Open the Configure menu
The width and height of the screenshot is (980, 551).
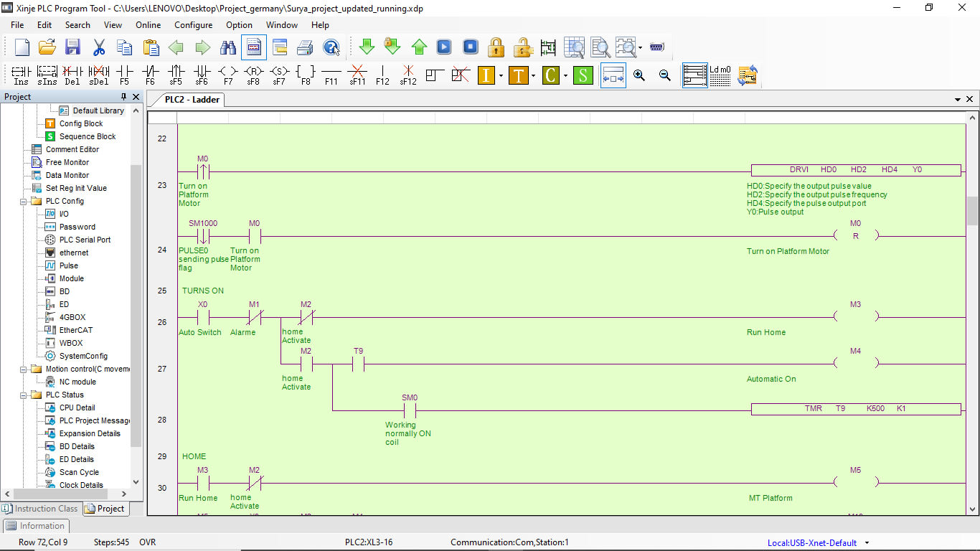pos(193,24)
